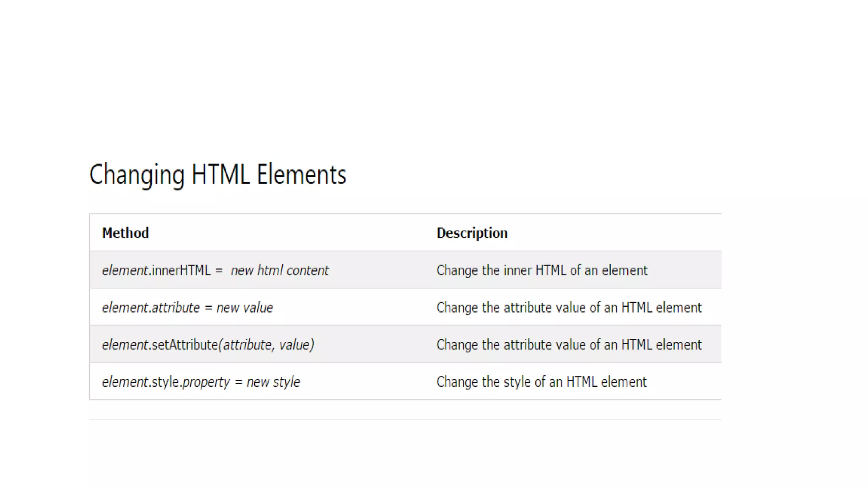Click the equals sign after "element.innerHTML"
868x488 pixels.
219,270
